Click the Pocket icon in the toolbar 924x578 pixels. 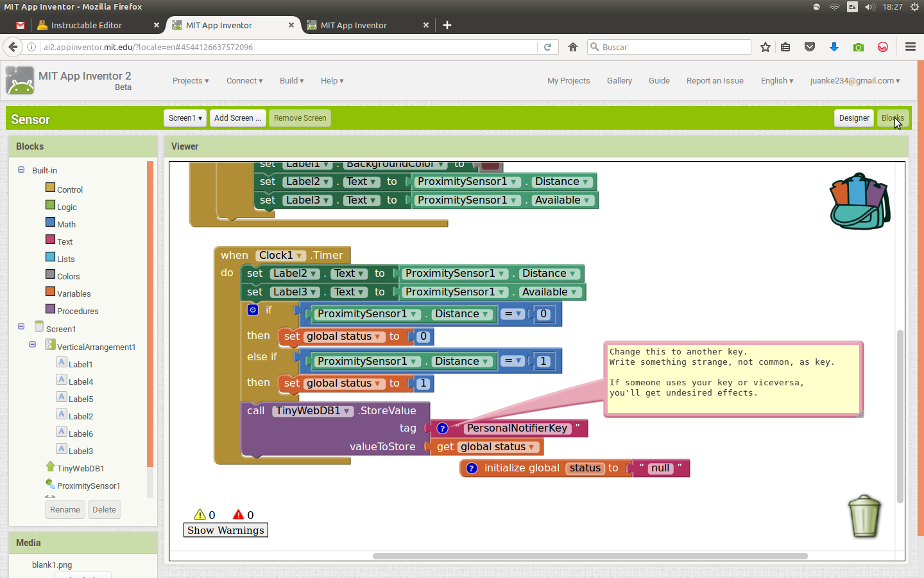click(x=810, y=47)
